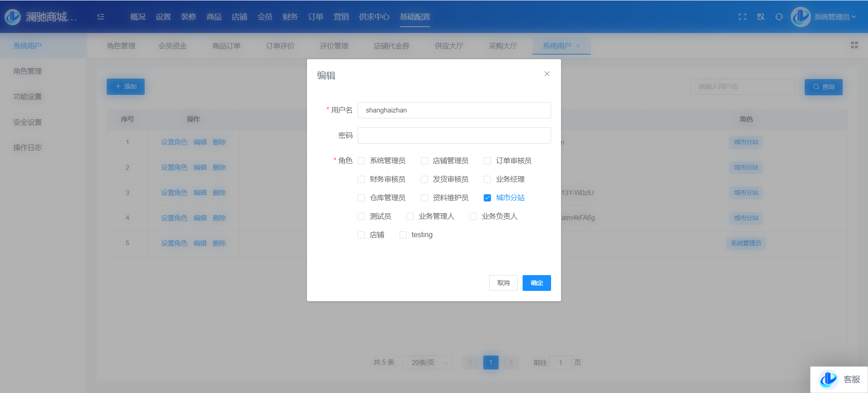Click the 密码 input field
The height and width of the screenshot is (393, 868).
tap(454, 136)
